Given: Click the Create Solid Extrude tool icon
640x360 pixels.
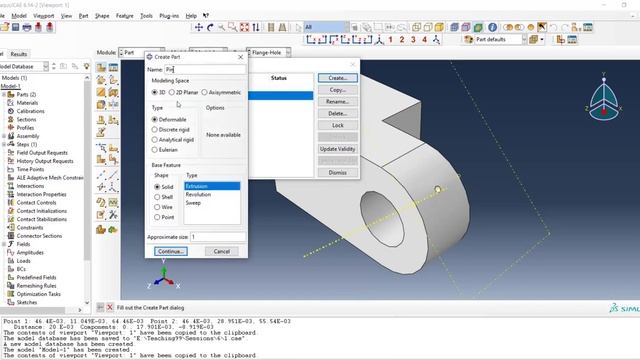Looking at the screenshot, I should pos(101,80).
